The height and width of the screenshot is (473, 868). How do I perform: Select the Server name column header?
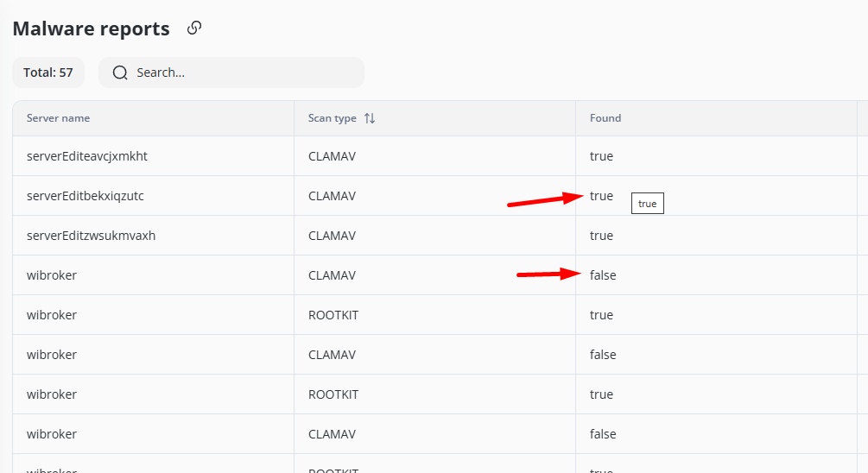(58, 118)
